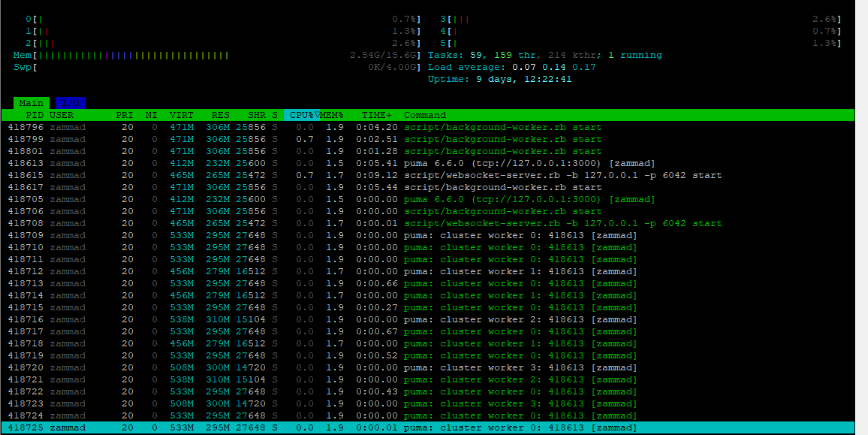Sort by the MEM% column header
The image size is (868, 435).
click(332, 115)
